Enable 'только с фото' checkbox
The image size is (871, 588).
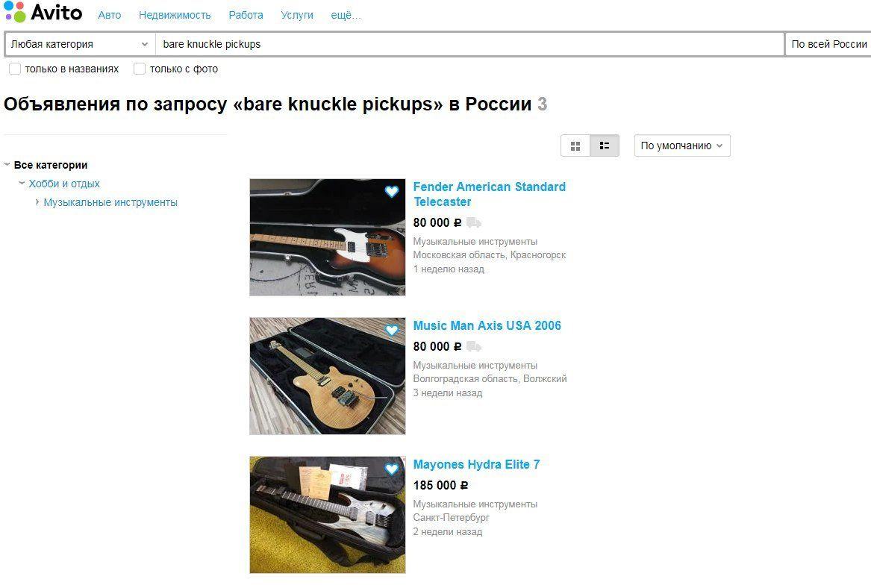(140, 69)
